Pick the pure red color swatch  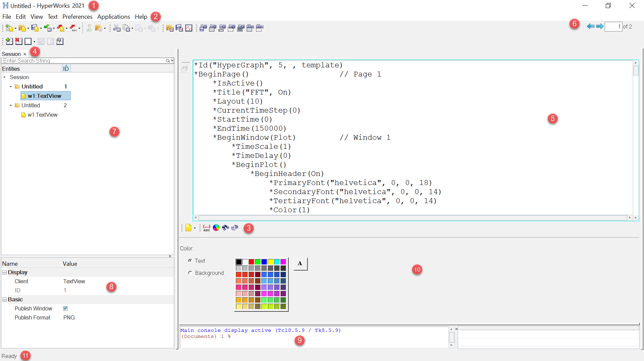(x=251, y=262)
